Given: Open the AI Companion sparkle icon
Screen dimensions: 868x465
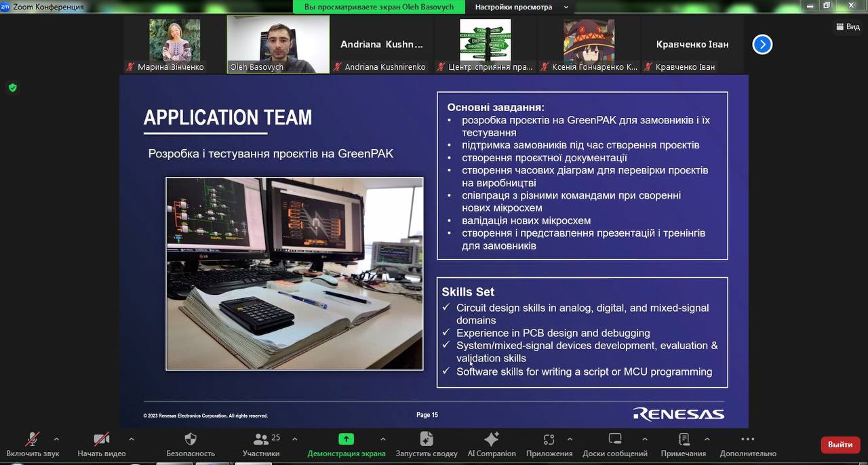Looking at the screenshot, I should [492, 439].
